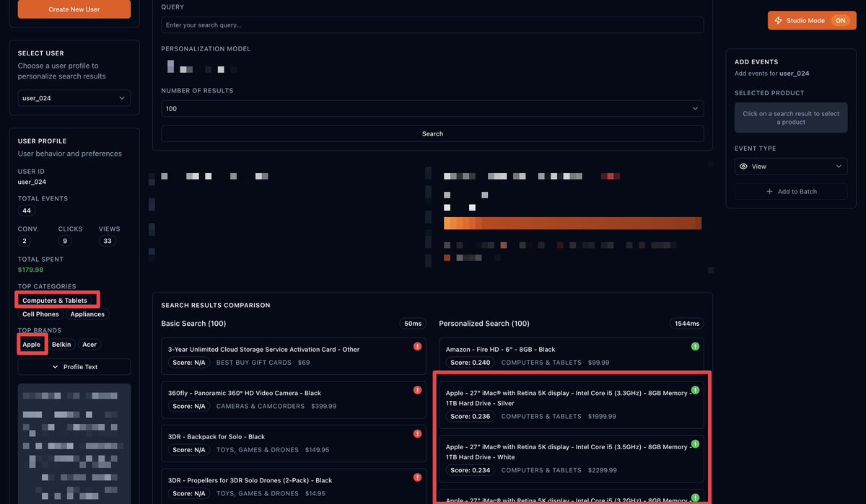Focus the search query input field

point(432,25)
